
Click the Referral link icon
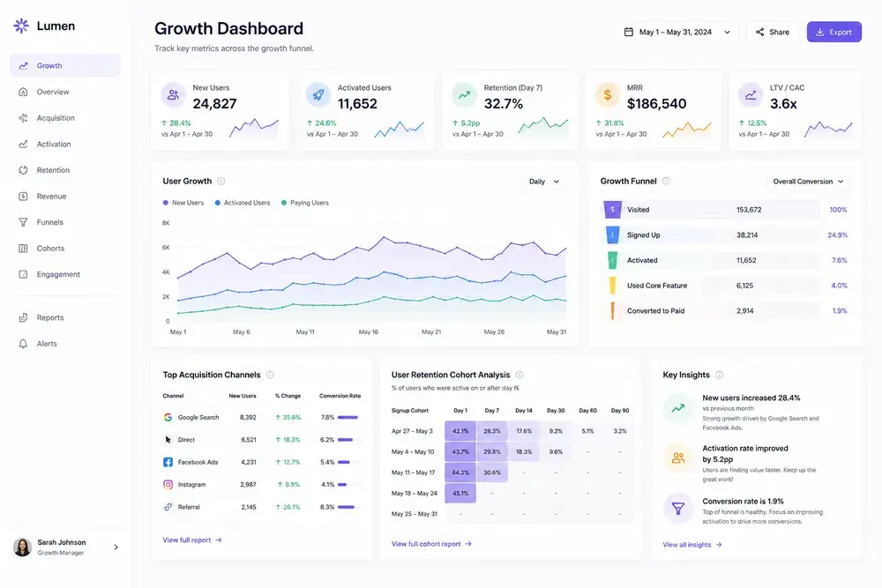[168, 507]
